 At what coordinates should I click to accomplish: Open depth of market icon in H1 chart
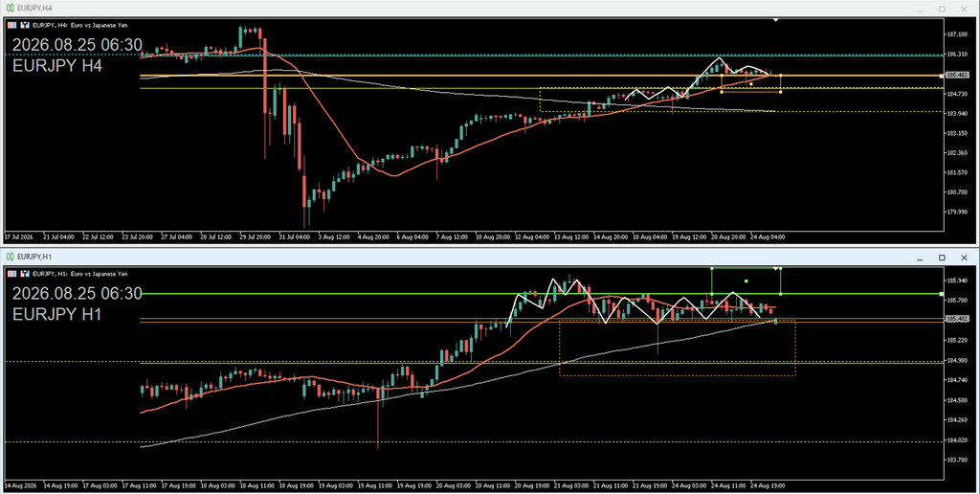[x=25, y=273]
